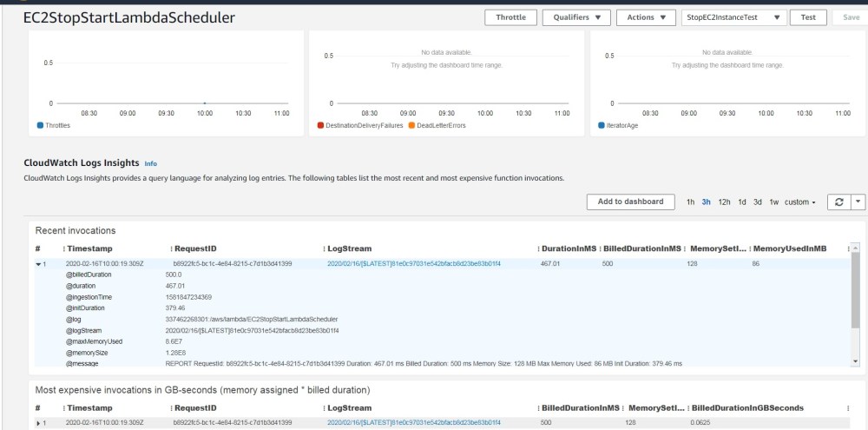
Task: Toggle the DestinationDeliveryFailures legend marker
Action: coord(320,125)
